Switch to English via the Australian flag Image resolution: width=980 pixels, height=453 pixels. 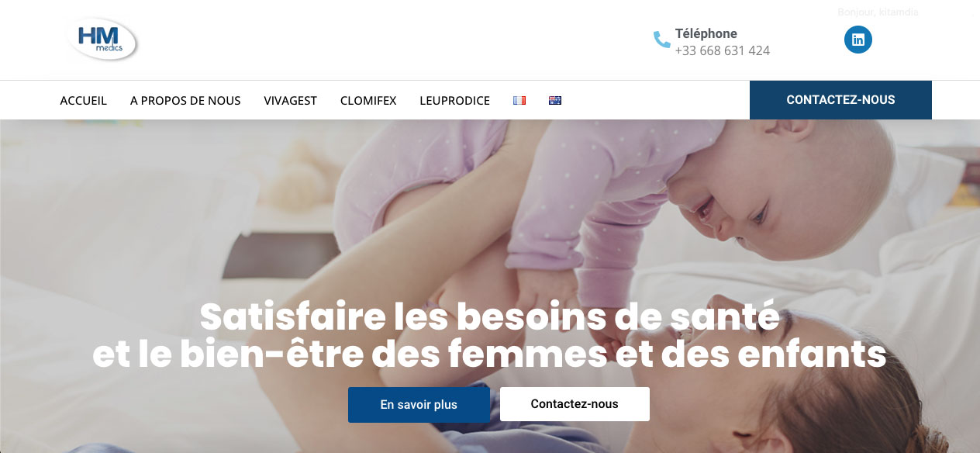point(555,100)
